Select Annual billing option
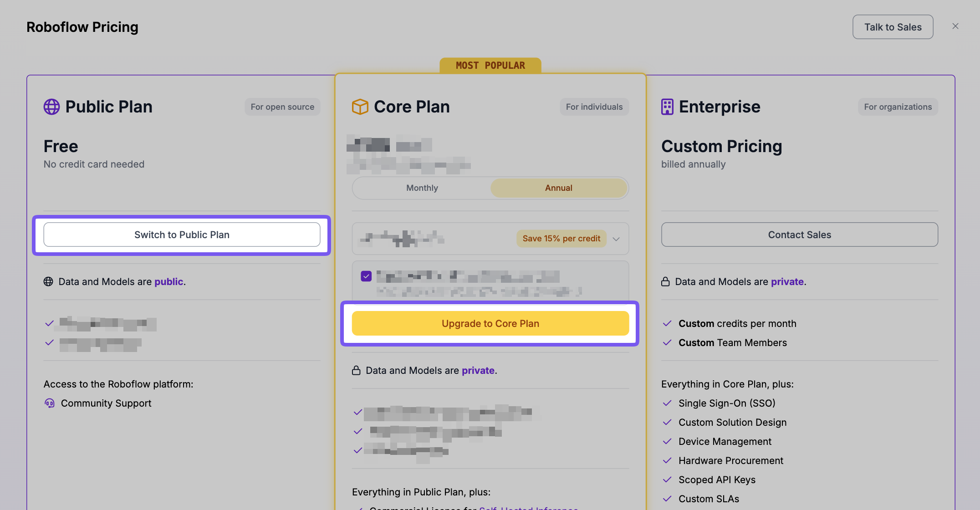Screen dimensions: 980x510 (x=559, y=188)
